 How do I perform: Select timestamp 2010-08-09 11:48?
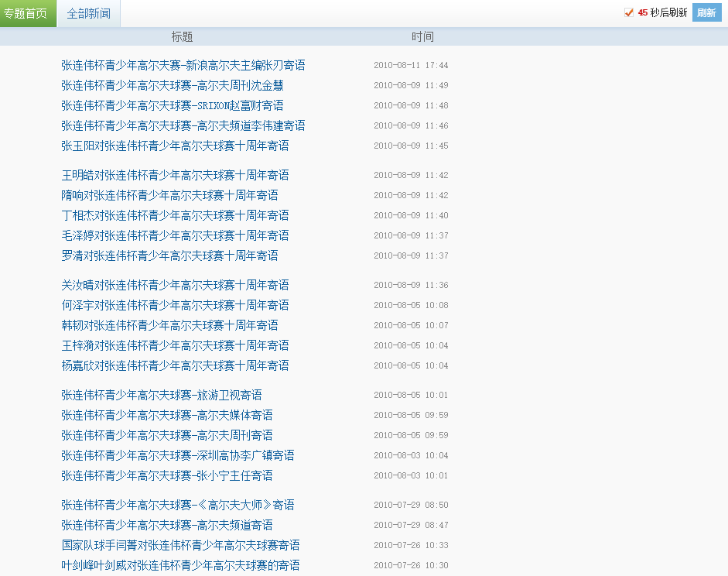click(411, 105)
